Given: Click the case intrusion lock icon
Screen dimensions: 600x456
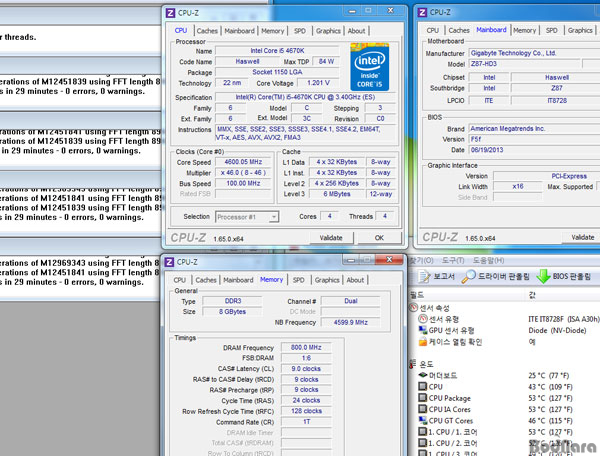Looking at the screenshot, I should click(x=422, y=341).
